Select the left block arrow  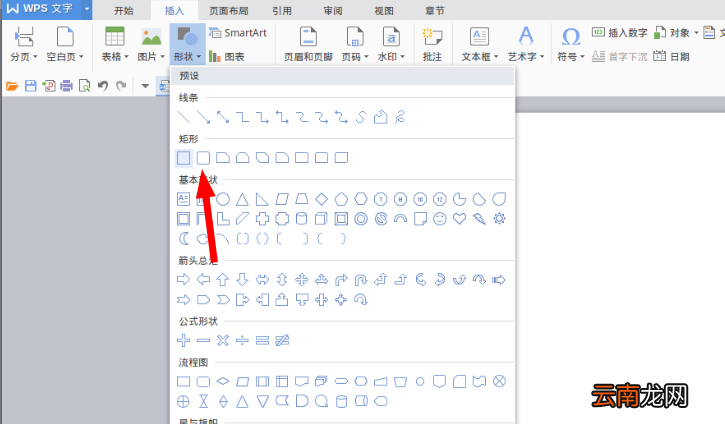point(203,279)
